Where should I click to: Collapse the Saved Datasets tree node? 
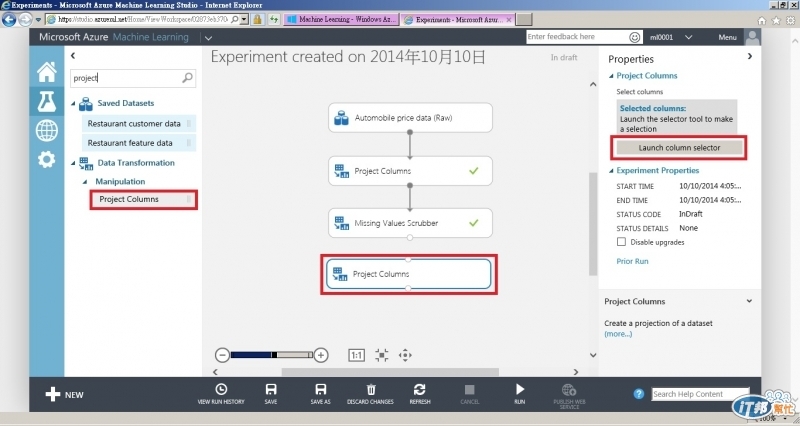[x=73, y=103]
